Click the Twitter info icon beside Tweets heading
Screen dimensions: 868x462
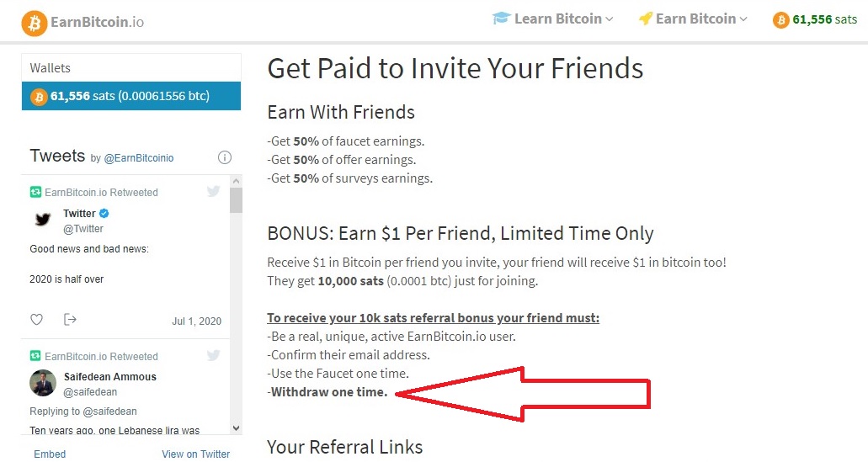(225, 157)
